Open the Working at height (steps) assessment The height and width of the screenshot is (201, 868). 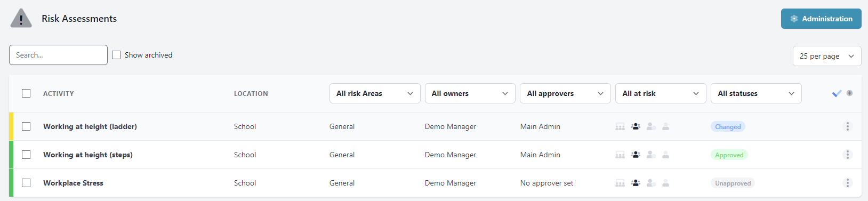click(88, 155)
